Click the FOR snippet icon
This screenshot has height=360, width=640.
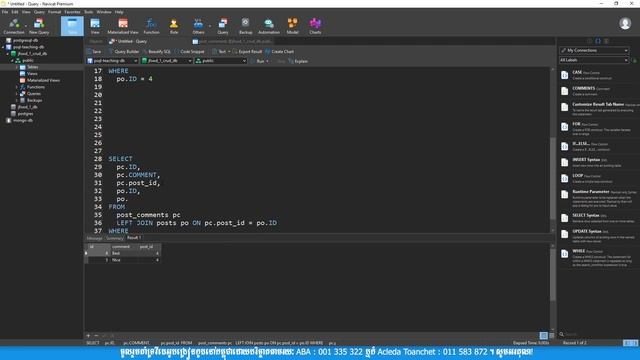(564, 127)
